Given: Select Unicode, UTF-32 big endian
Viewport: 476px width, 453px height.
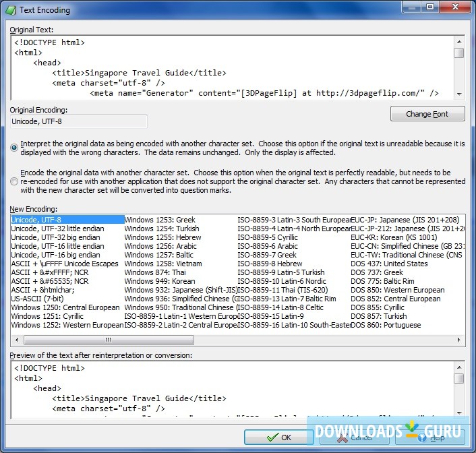Looking at the screenshot, I should tap(55, 237).
